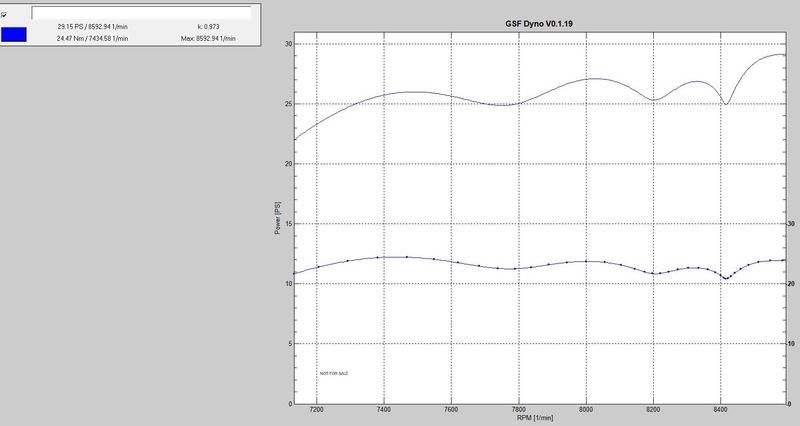Click the "GSF Dyno V0.1.19" chart title
The image size is (800, 426).
(x=539, y=23)
